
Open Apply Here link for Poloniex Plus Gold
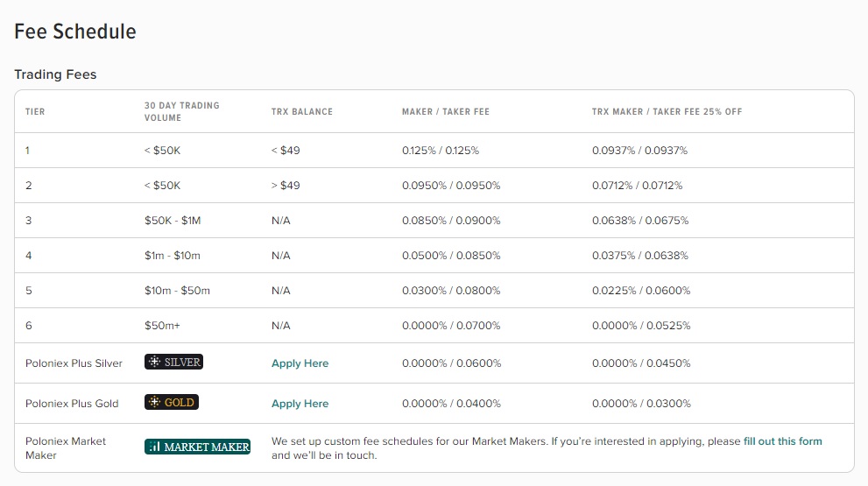click(x=300, y=404)
